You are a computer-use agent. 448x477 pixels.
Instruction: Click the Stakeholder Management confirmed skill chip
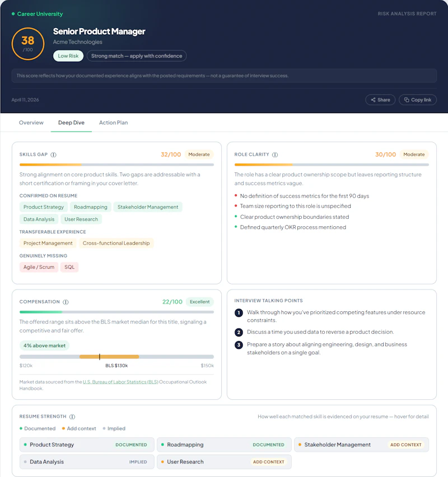pyautogui.click(x=148, y=207)
